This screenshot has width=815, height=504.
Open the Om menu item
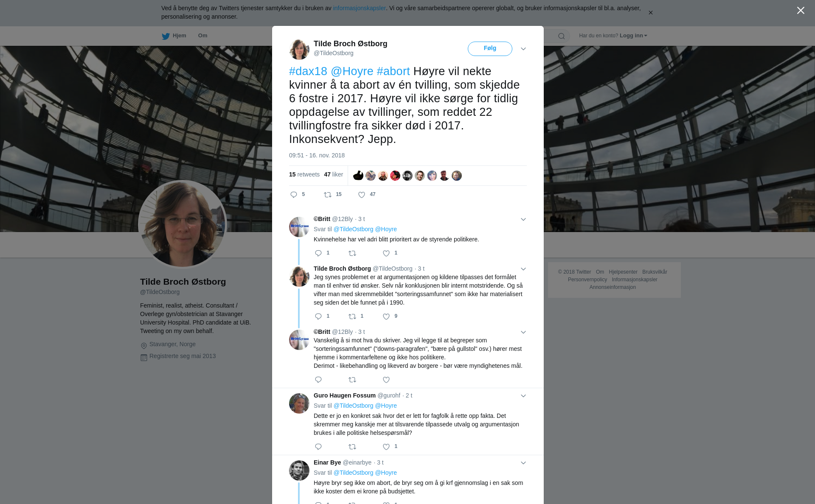pyautogui.click(x=202, y=36)
